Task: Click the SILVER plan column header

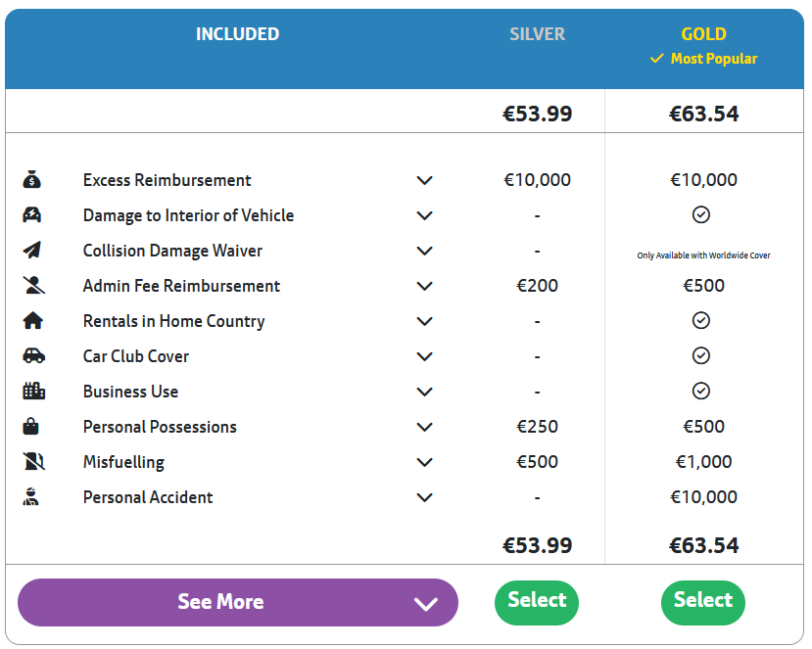Action: (537, 34)
